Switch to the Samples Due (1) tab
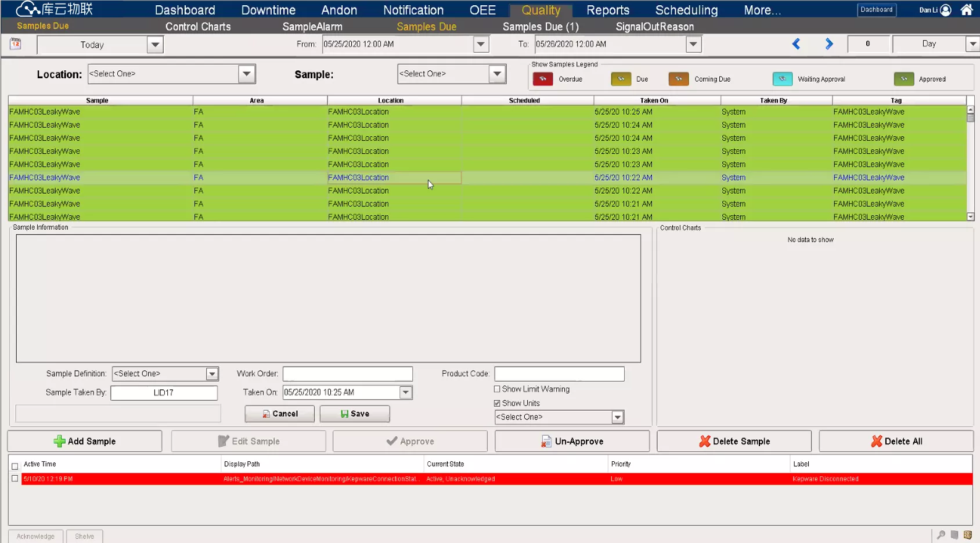The width and height of the screenshot is (980, 543). (x=541, y=27)
